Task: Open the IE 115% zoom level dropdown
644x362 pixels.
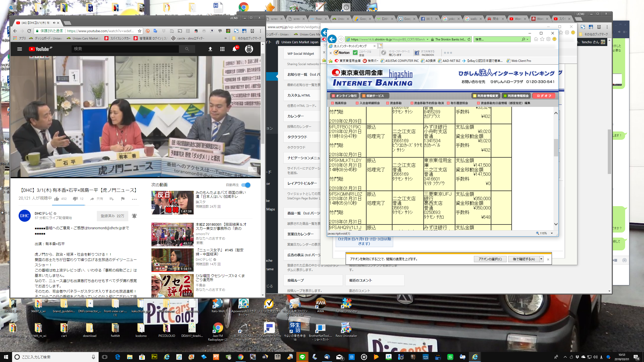Action: (552, 233)
